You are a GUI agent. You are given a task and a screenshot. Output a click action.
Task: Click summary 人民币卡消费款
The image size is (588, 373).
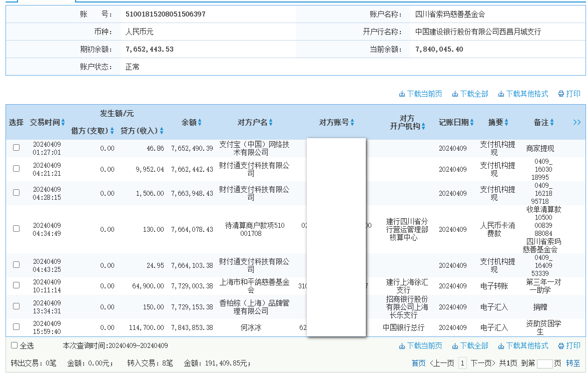(497, 229)
